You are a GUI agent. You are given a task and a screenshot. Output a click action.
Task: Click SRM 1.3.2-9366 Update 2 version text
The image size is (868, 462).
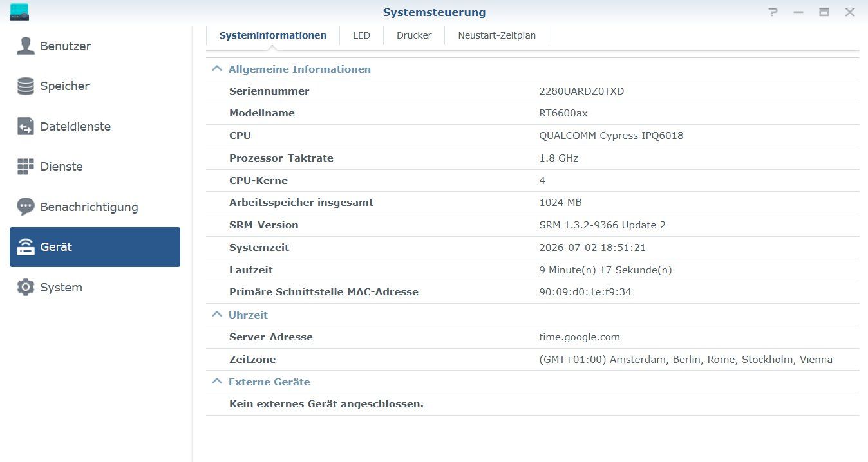point(603,225)
